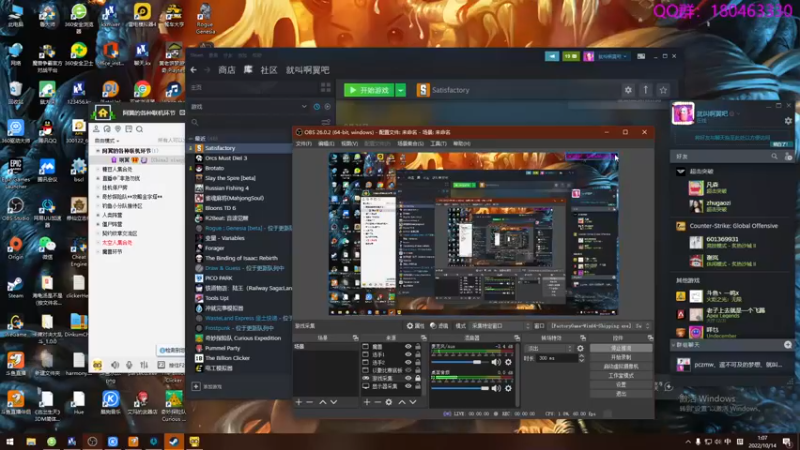The width and height of the screenshot is (800, 450).
Task: Open Filters for selected OBS source
Action: coord(438,326)
